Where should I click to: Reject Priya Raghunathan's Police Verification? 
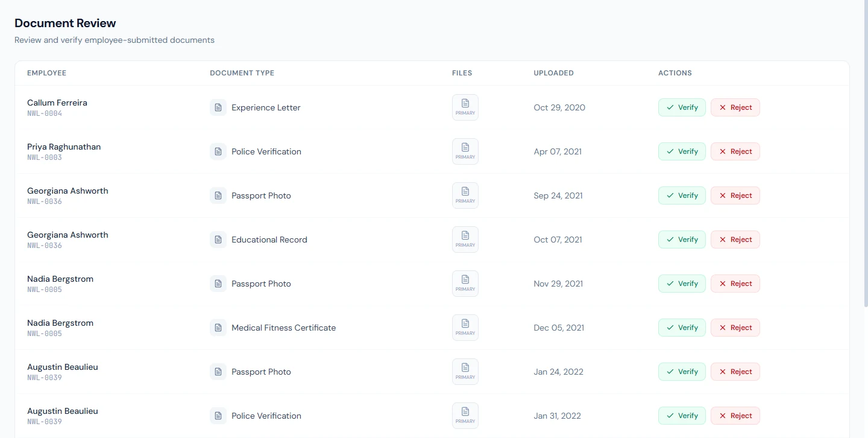[x=735, y=151]
